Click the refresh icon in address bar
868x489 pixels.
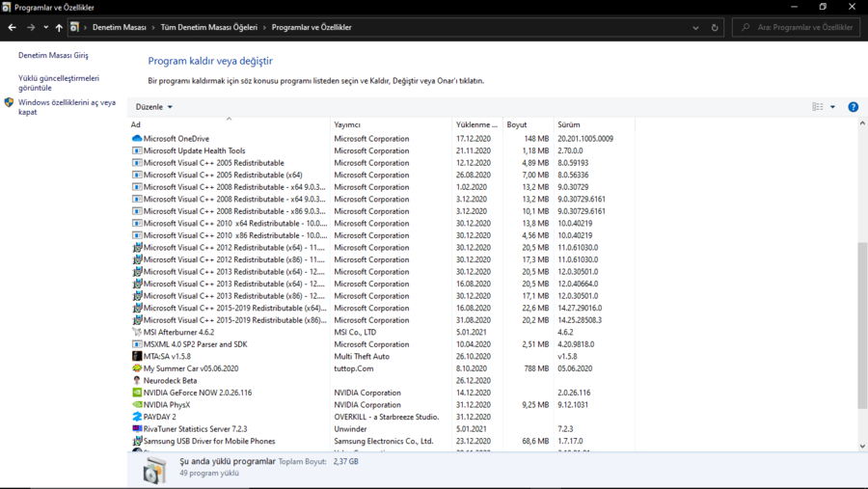[715, 28]
